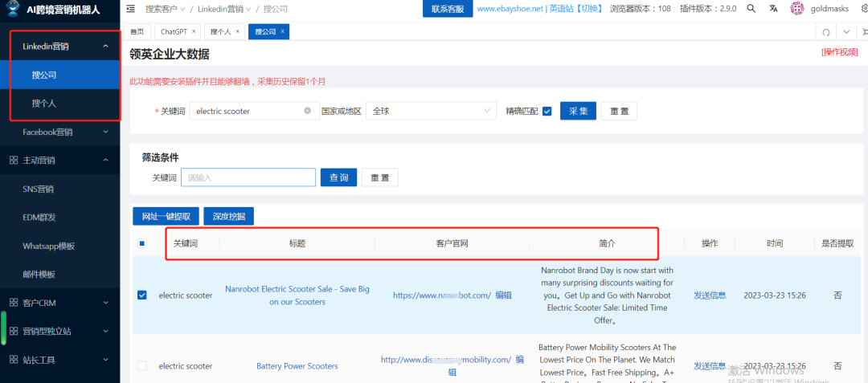868x383 pixels.
Task: Click the 是否提取 column header
Action: click(837, 243)
